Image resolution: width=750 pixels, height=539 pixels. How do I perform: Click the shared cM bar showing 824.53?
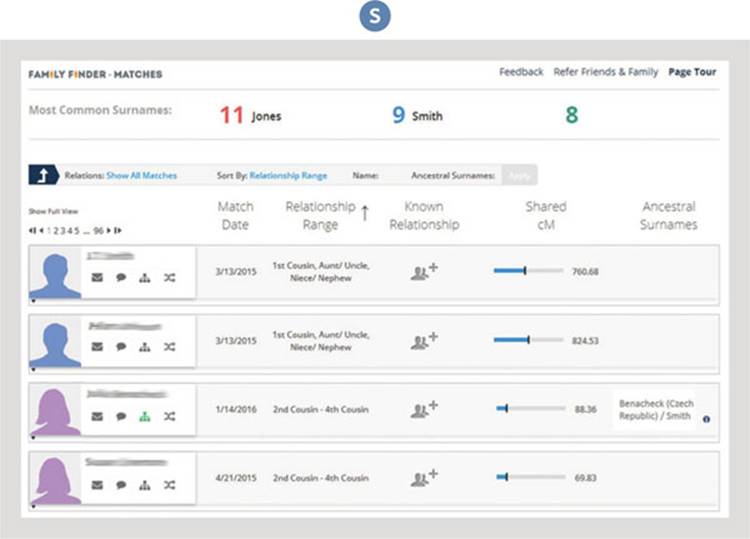[x=528, y=340]
